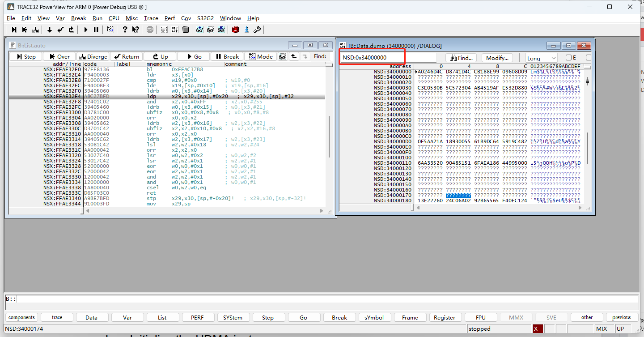
Task: Click the Memory Dump toolbar icon
Action: click(x=175, y=30)
